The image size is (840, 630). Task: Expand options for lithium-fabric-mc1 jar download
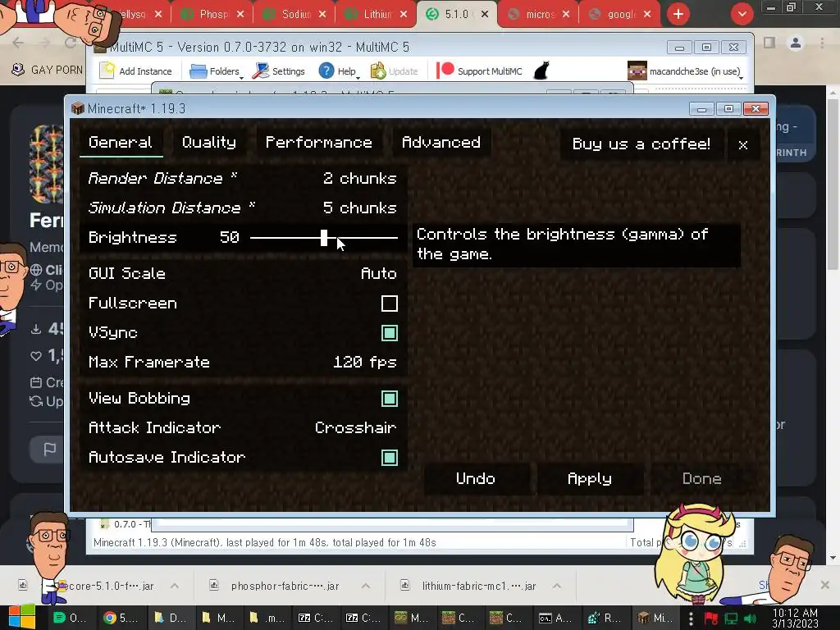[557, 586]
